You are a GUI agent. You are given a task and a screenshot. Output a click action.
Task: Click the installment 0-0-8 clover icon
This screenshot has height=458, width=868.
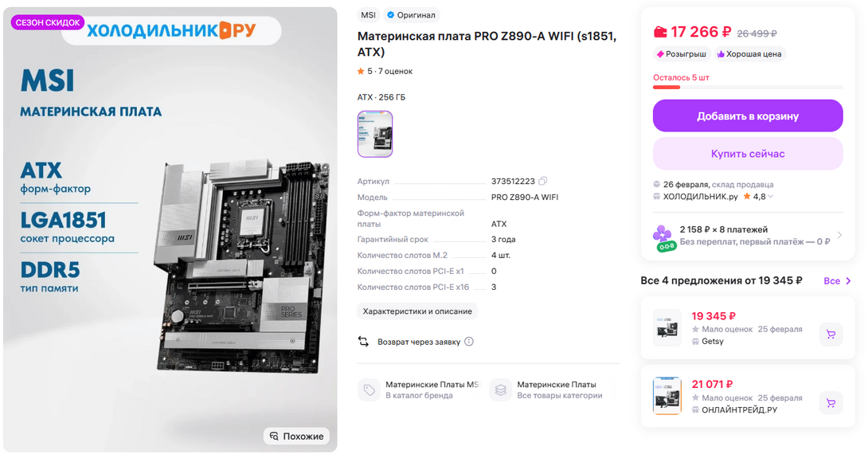tap(663, 238)
